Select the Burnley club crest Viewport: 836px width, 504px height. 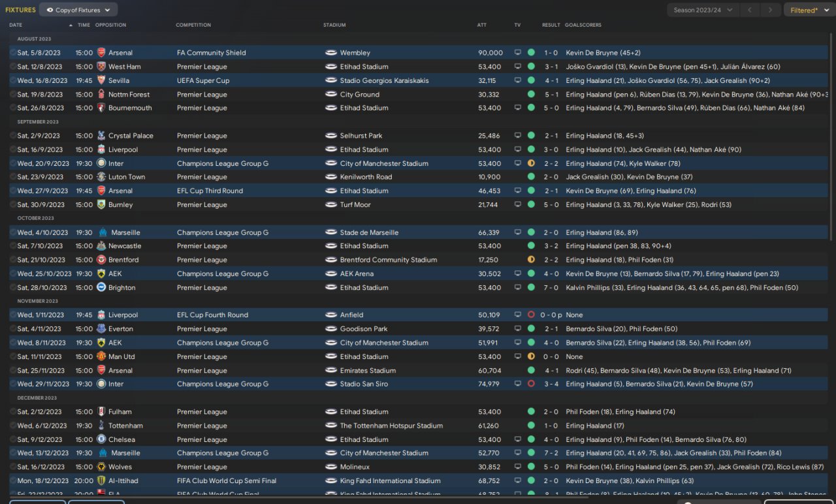pyautogui.click(x=101, y=204)
